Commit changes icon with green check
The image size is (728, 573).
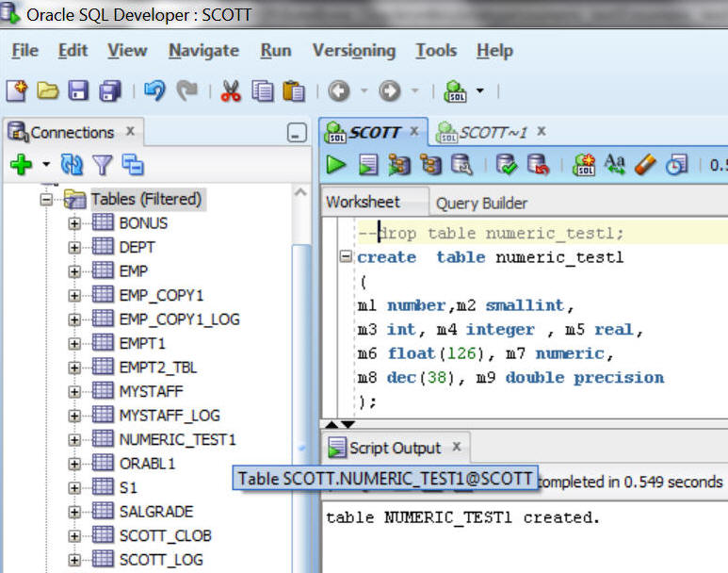tap(507, 165)
